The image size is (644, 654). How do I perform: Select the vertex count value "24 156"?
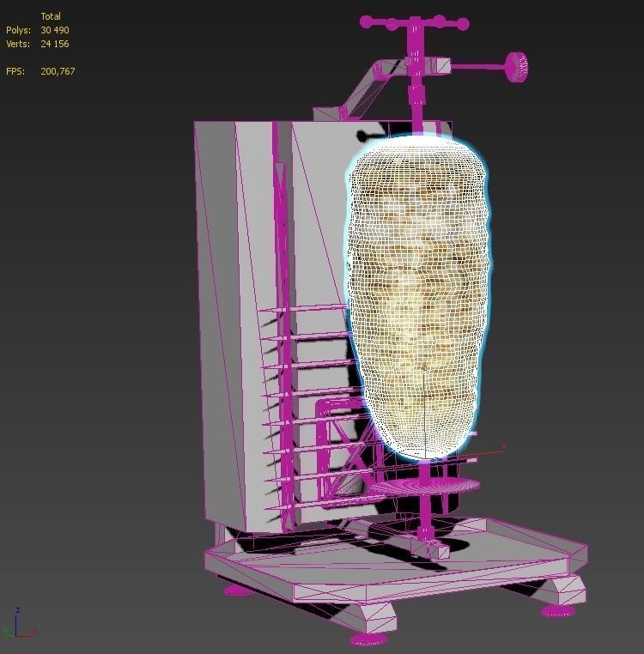tap(55, 44)
